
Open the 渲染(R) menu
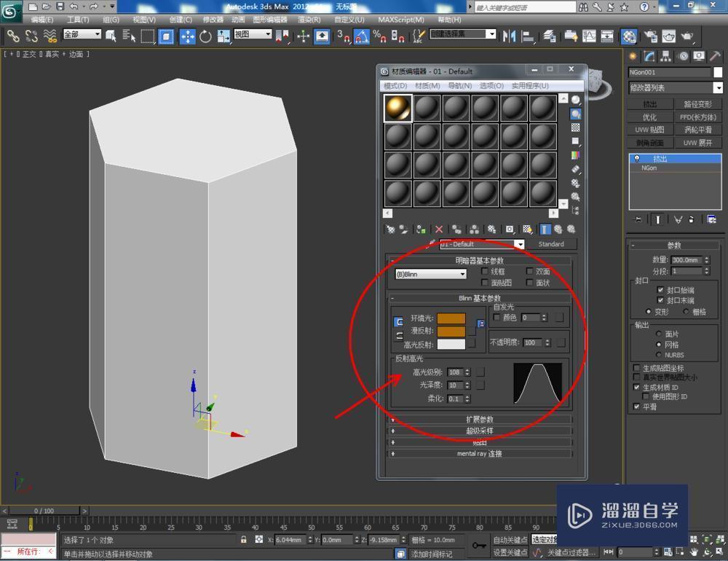310,20
